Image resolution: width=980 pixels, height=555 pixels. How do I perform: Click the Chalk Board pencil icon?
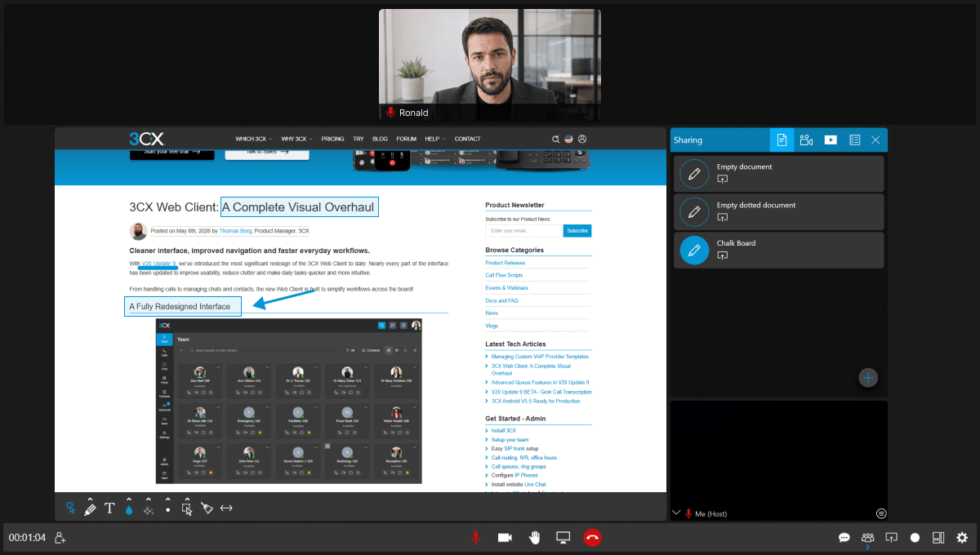click(x=694, y=250)
